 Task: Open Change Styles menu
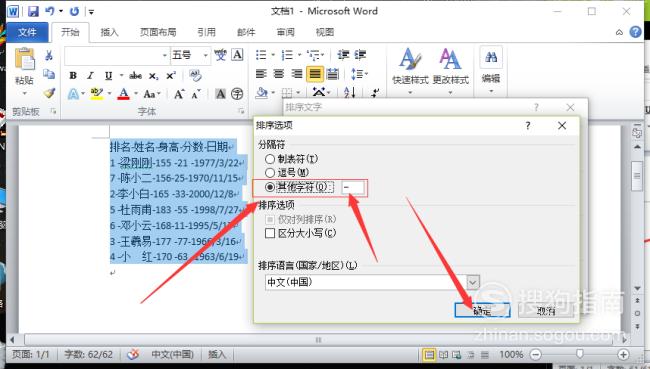click(x=451, y=69)
